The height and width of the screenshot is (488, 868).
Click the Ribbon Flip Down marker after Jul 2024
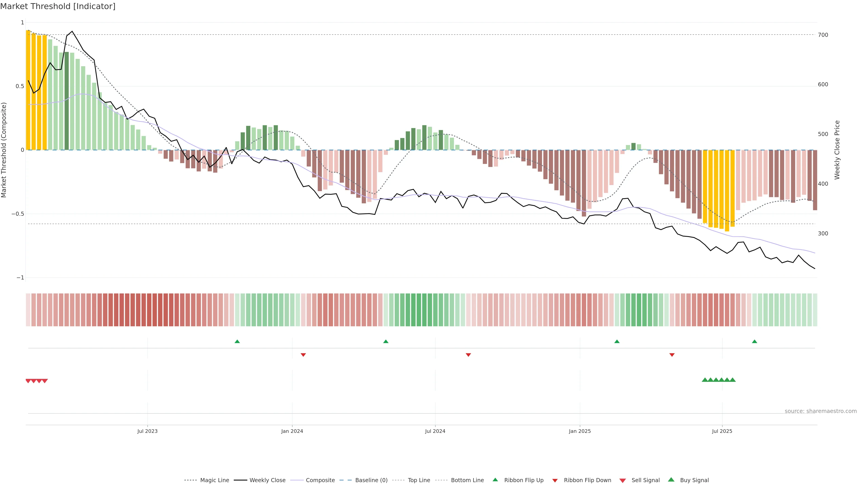coord(468,355)
